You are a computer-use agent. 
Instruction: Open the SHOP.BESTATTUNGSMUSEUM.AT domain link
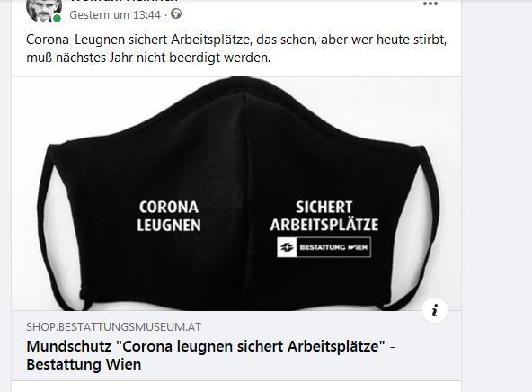113,327
